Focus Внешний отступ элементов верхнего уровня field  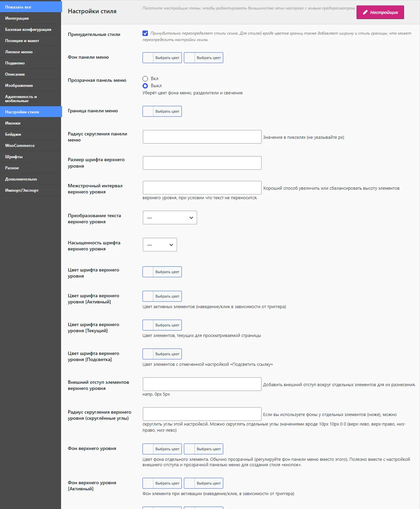(202, 384)
